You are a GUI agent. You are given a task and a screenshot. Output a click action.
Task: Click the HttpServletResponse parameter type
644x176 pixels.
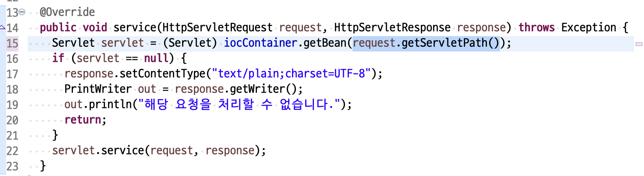click(393, 27)
